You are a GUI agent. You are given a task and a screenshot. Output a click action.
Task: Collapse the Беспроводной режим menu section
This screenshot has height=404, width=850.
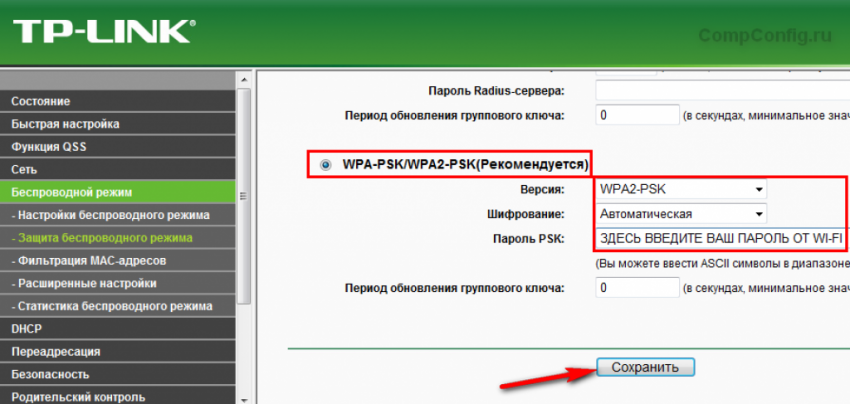click(71, 192)
